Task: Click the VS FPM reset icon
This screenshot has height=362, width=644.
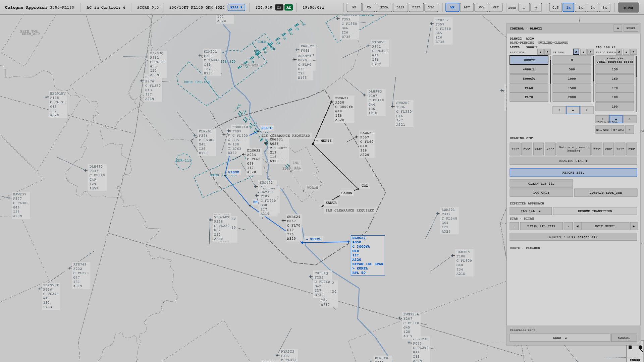Action: tap(576, 52)
